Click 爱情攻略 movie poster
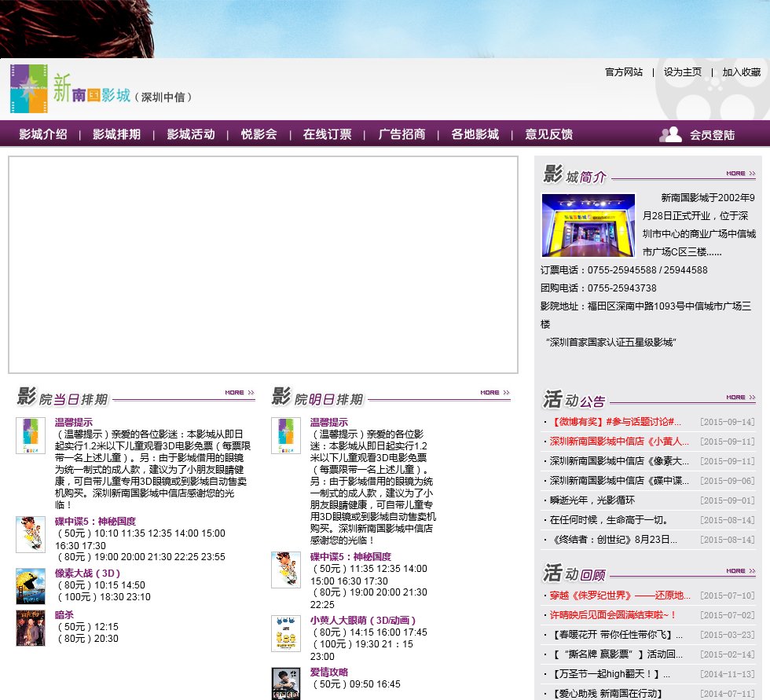770x700 pixels. point(286,684)
